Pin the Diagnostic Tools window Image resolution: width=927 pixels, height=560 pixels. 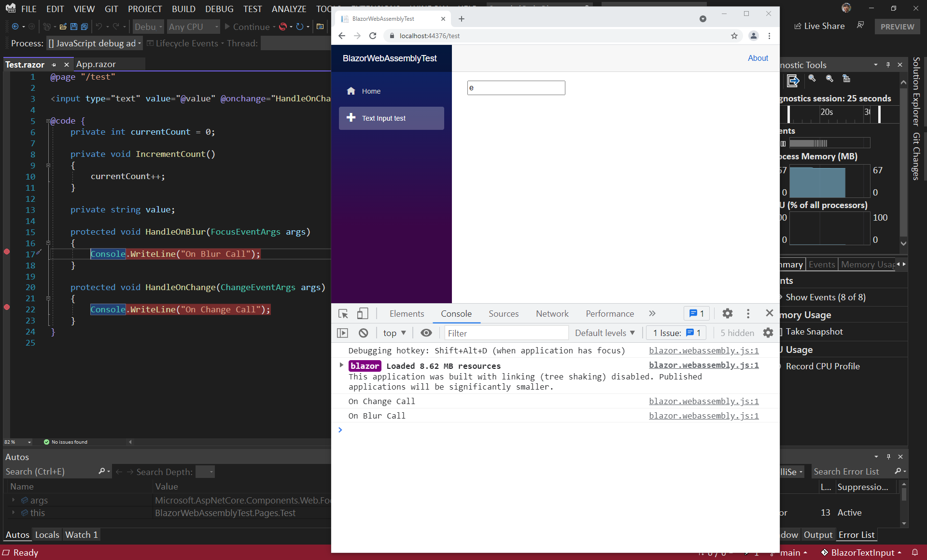(x=888, y=64)
